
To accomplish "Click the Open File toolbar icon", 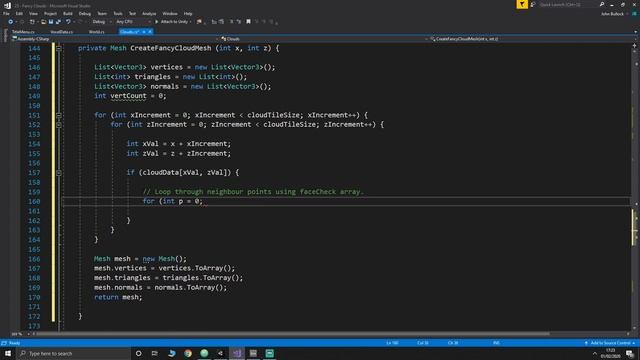I will pos(43,22).
